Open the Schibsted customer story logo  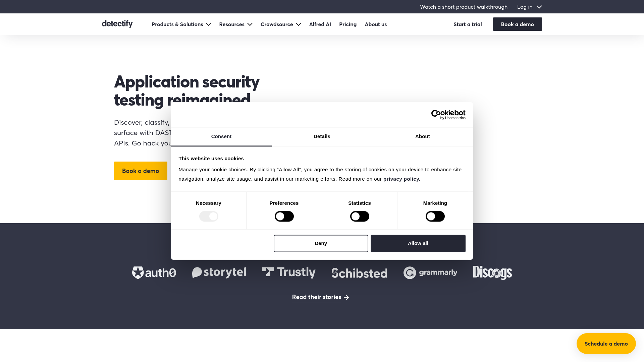pyautogui.click(x=359, y=273)
